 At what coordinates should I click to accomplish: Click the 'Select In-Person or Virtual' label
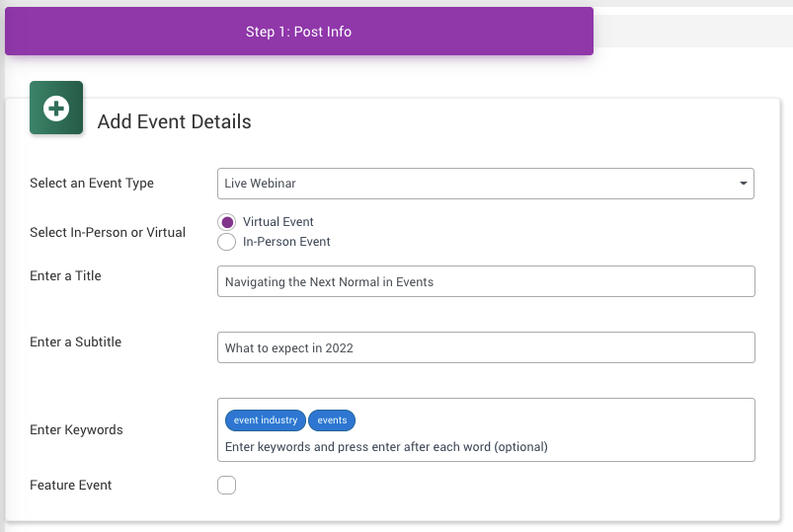click(x=108, y=233)
